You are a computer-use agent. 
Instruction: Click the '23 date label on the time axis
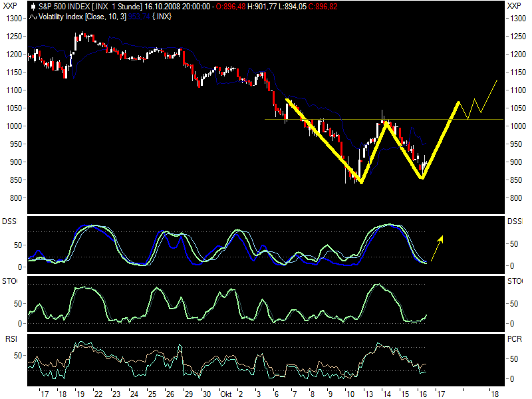pyautogui.click(x=116, y=394)
